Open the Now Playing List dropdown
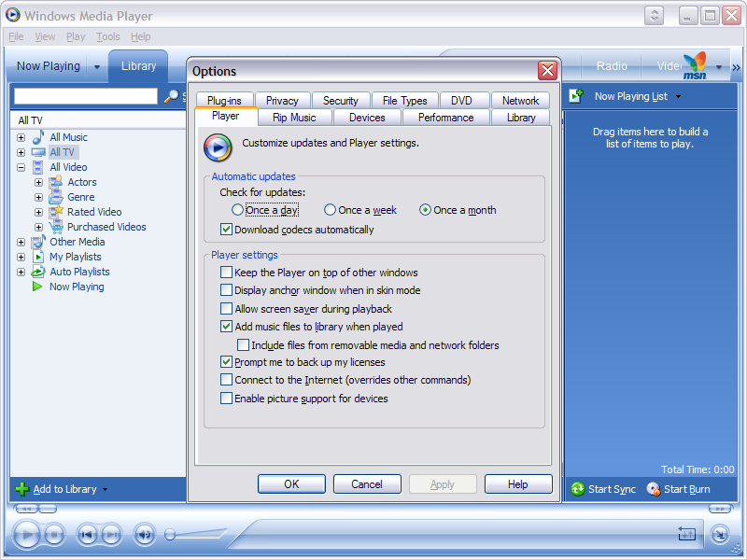747x560 pixels. click(x=679, y=97)
